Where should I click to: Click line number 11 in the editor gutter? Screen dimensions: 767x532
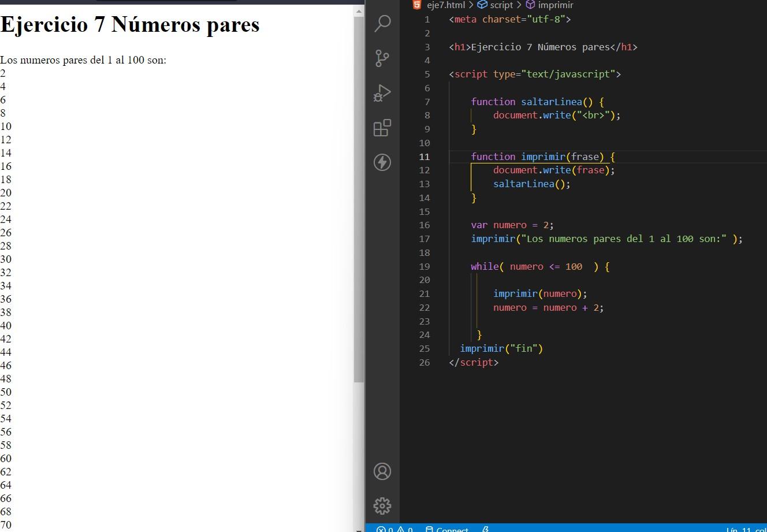425,157
